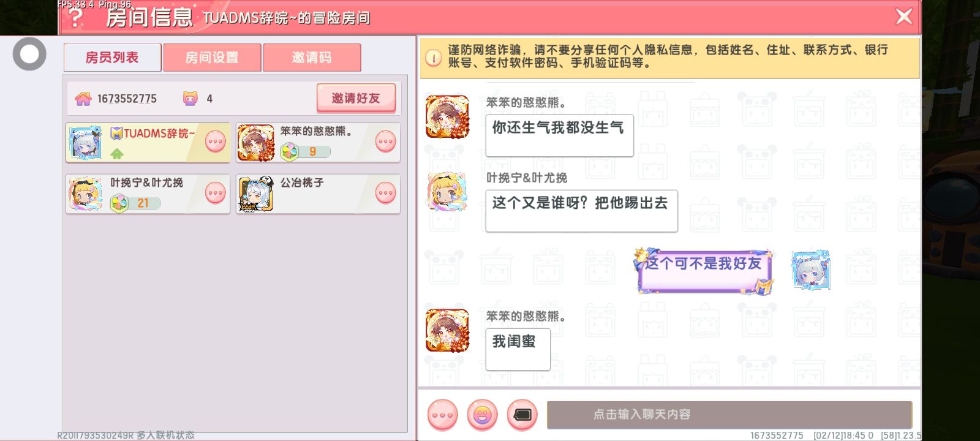Open more options for TUADMS辞皖~ member
The height and width of the screenshot is (441, 980).
point(216,141)
